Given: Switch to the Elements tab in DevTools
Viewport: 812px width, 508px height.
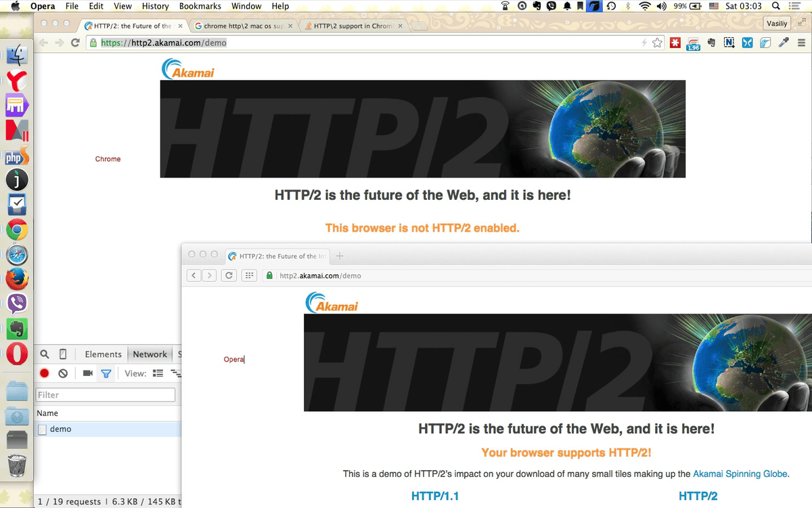Looking at the screenshot, I should (103, 354).
